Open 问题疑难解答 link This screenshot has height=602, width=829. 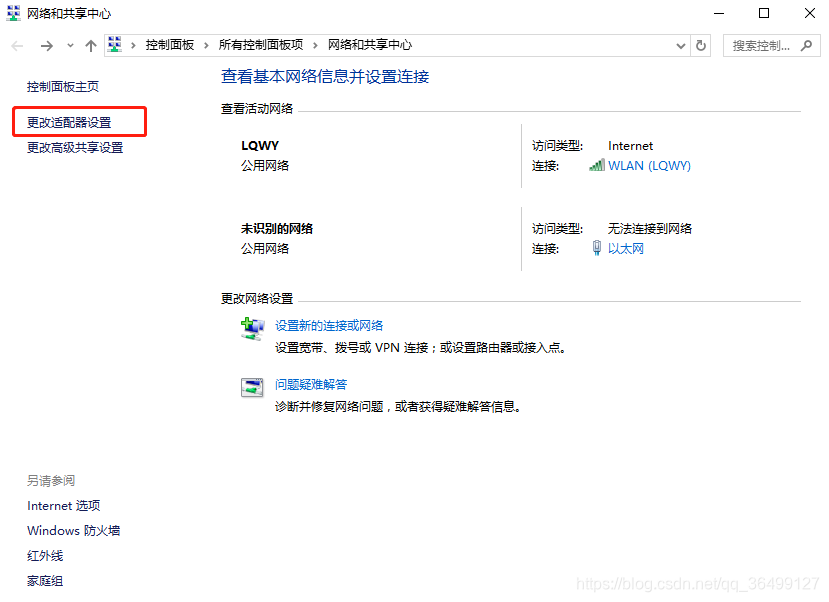coord(311,384)
